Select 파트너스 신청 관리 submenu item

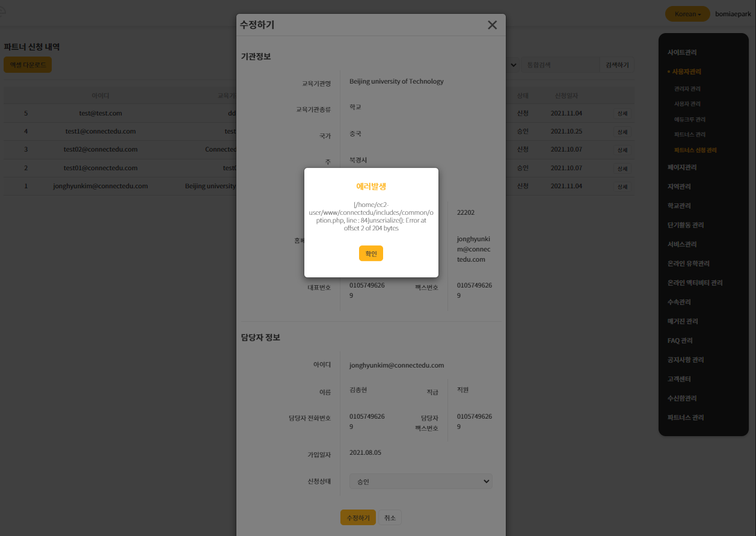pyautogui.click(x=695, y=150)
